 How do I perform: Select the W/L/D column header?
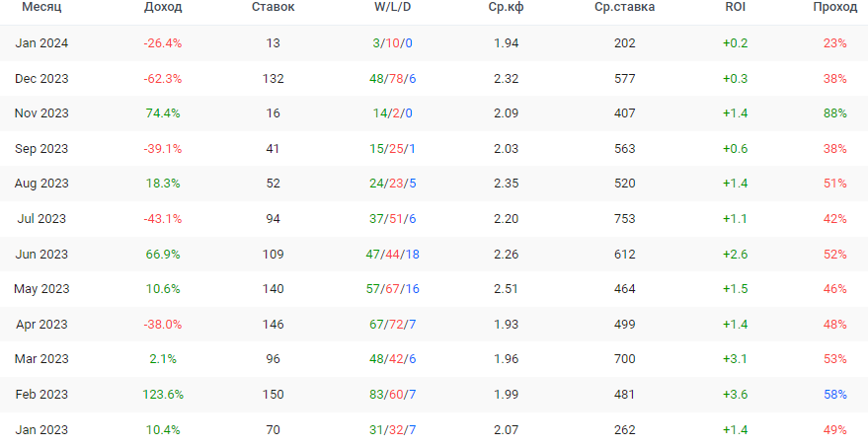tap(393, 7)
